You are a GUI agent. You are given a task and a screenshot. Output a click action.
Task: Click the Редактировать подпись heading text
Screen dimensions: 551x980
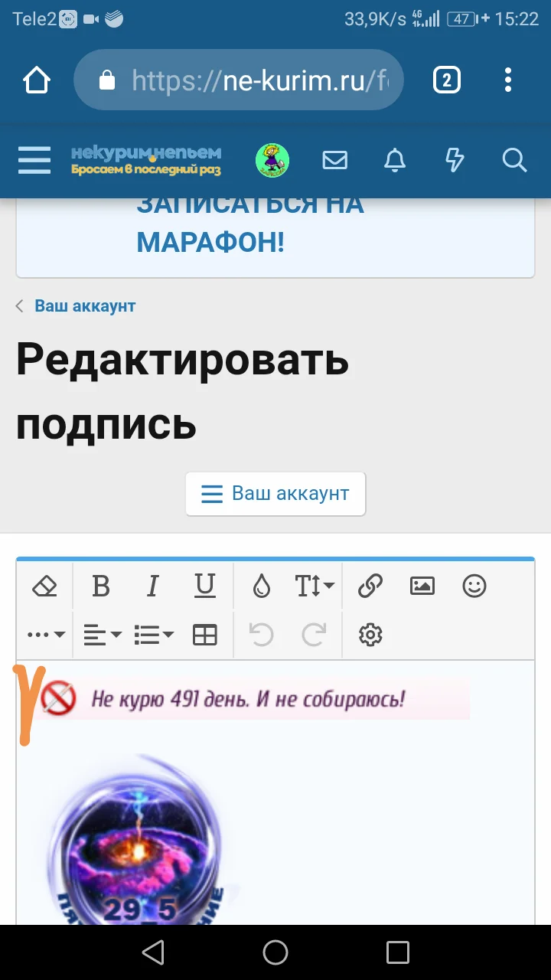[183, 391]
